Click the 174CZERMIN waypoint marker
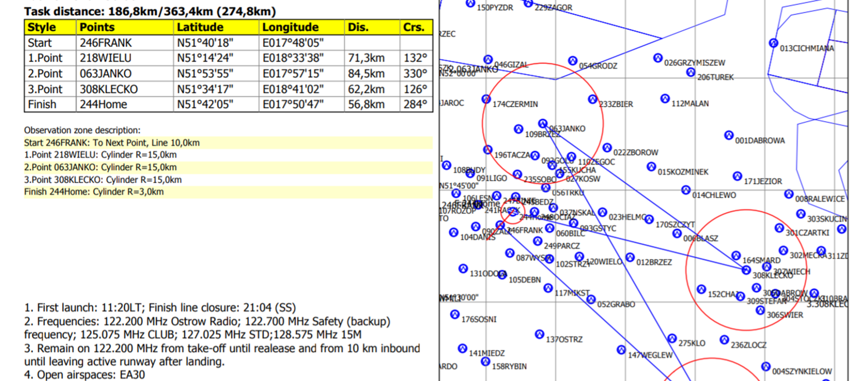Image resolution: width=868 pixels, height=381 pixels. (486, 99)
